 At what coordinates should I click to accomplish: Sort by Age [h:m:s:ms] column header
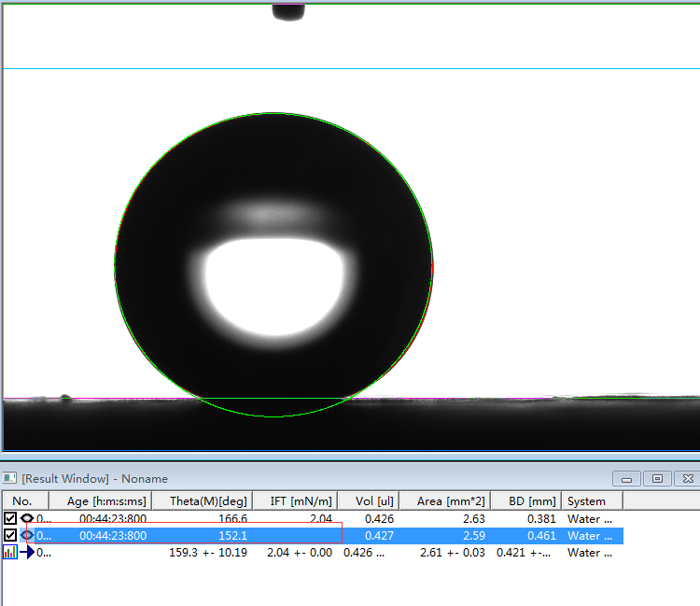(x=106, y=501)
